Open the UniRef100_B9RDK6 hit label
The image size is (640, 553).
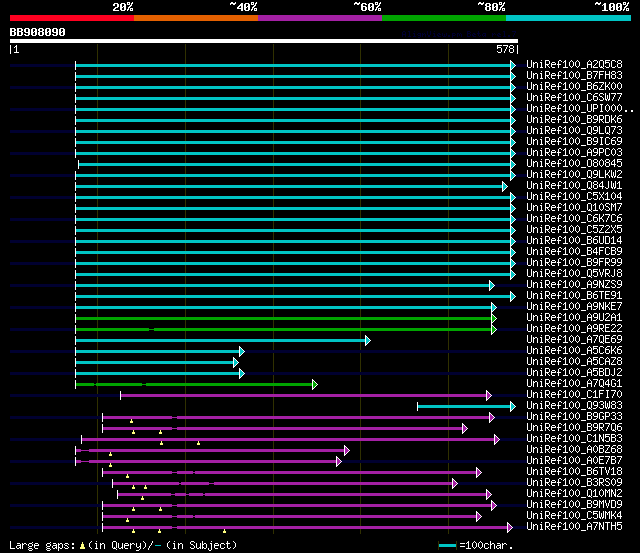click(574, 120)
